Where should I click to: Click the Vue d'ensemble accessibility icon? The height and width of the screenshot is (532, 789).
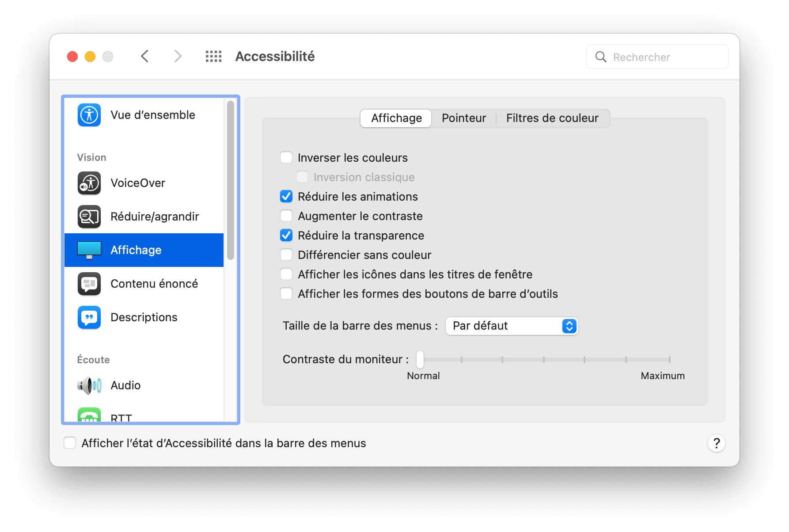pyautogui.click(x=89, y=115)
